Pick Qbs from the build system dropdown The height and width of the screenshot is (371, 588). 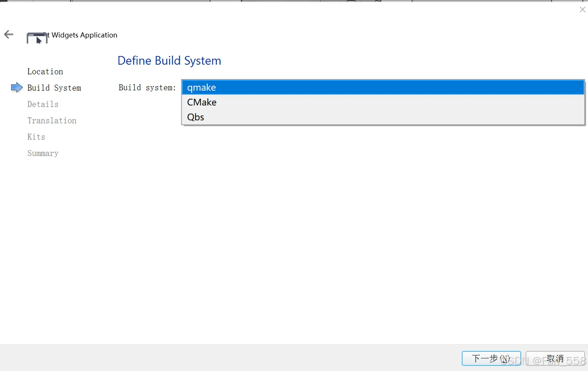[383, 117]
